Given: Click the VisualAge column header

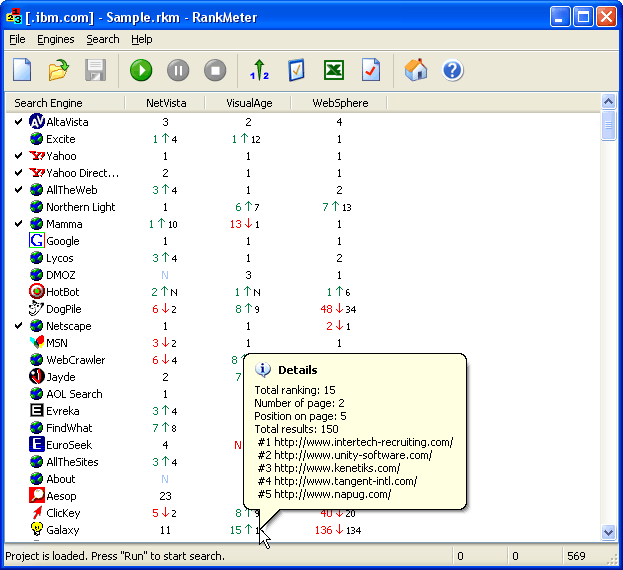Looking at the screenshot, I should pos(248,103).
